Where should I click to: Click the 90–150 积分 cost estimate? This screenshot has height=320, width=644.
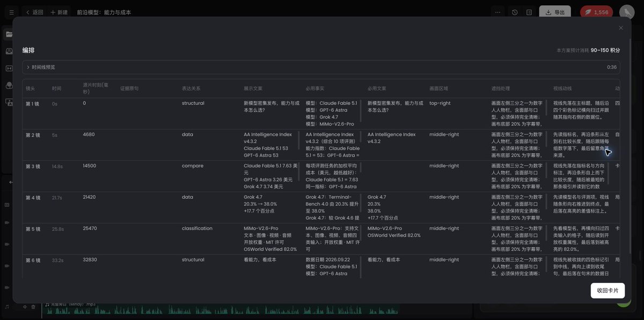click(x=605, y=50)
